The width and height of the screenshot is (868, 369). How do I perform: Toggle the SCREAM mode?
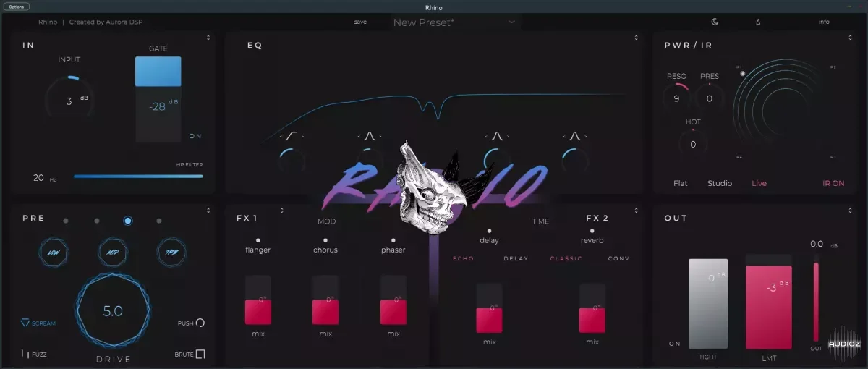tap(38, 323)
